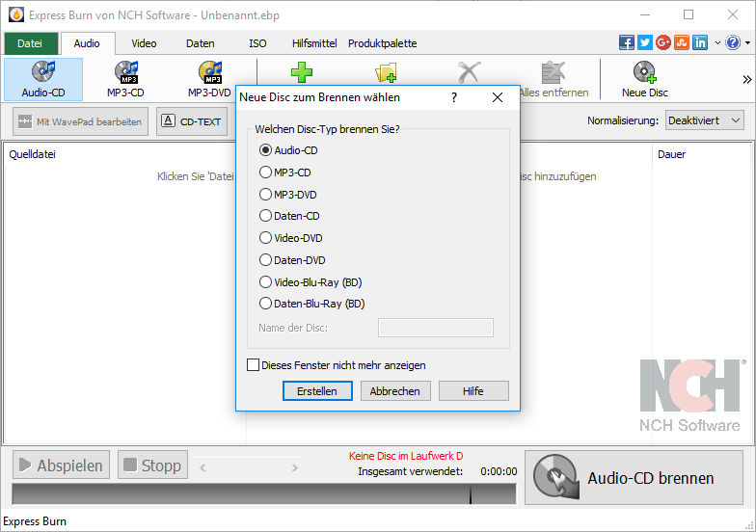Viewport: 756px width, 532px height.
Task: Check Dieses Fenster nicht mehr anzeigen
Action: point(253,364)
